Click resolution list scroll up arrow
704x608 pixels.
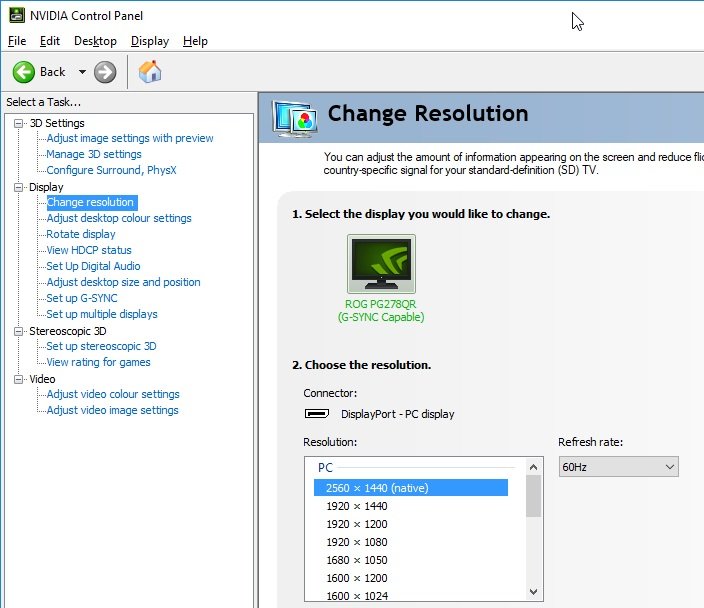(x=533, y=467)
